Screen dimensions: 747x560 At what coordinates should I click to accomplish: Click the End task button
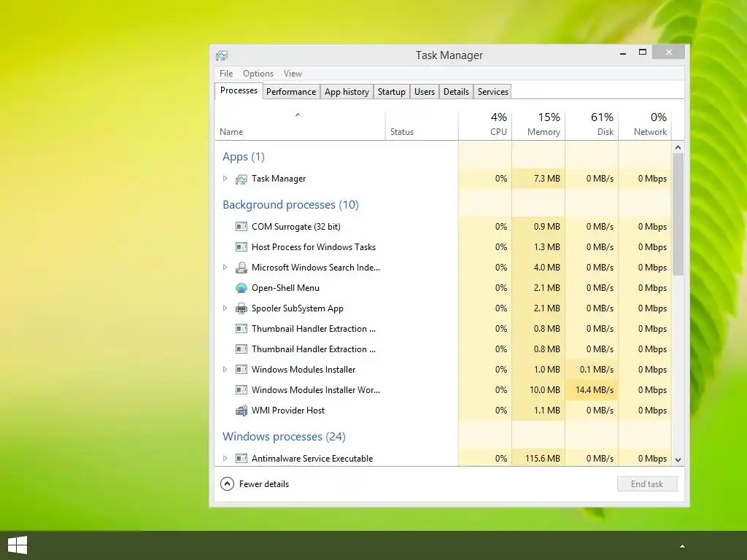click(647, 484)
